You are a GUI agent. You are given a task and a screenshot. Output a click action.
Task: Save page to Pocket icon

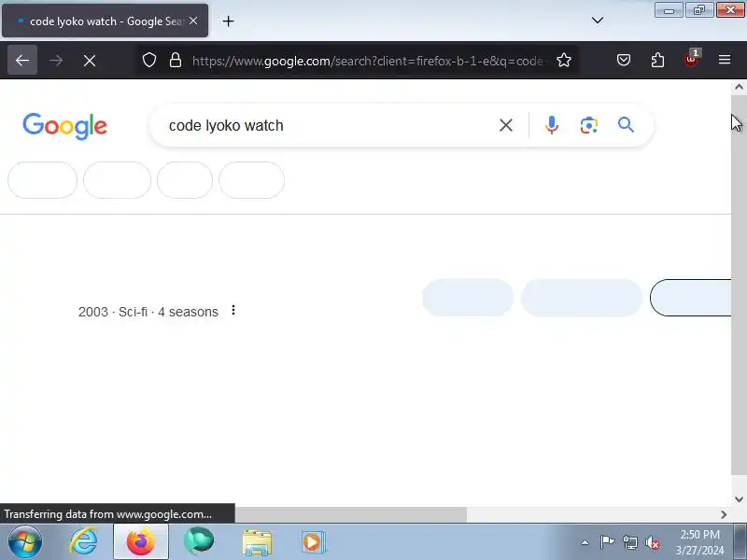(x=624, y=60)
